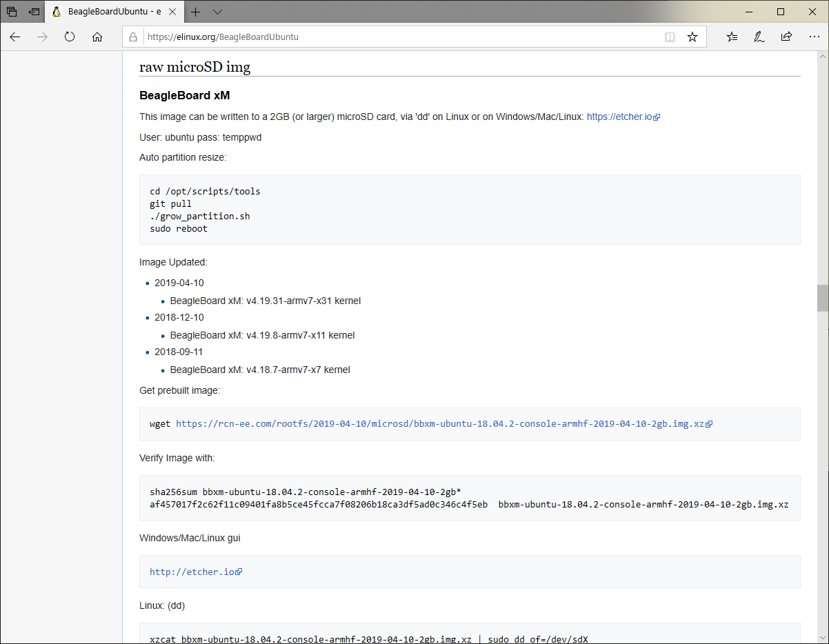Open a new tab with plus button
This screenshot has width=829, height=644.
196,12
